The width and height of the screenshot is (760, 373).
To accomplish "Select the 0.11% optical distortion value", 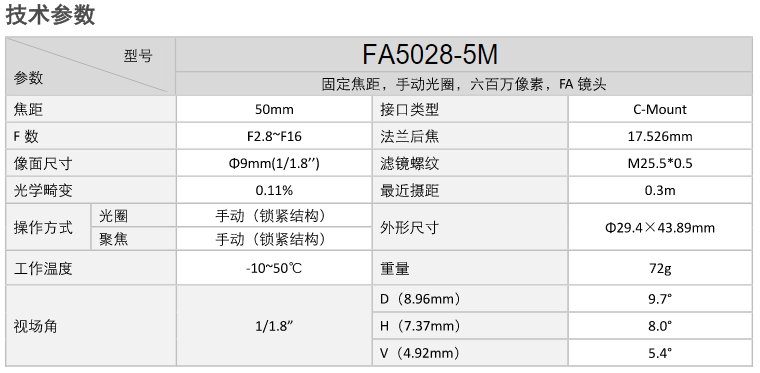I will 274,190.
